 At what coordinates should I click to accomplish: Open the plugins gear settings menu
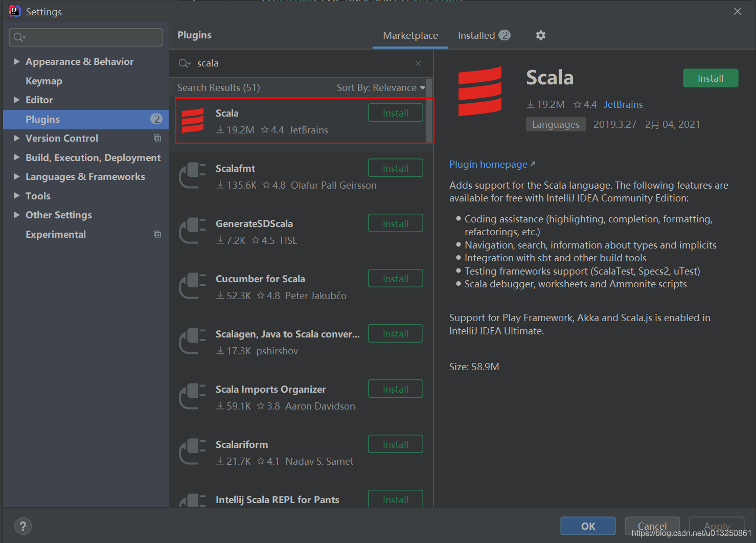[540, 35]
